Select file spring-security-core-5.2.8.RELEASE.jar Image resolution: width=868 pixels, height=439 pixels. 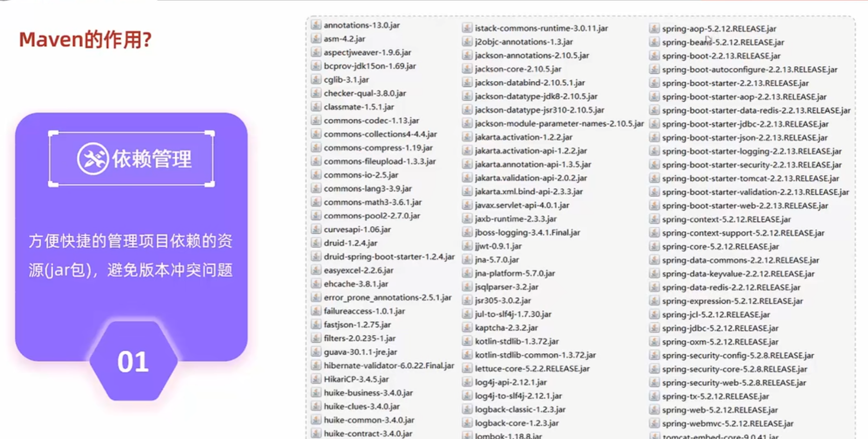pyautogui.click(x=734, y=369)
